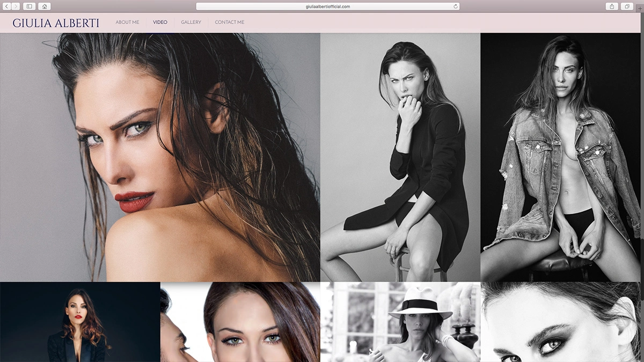Image resolution: width=644 pixels, height=362 pixels.
Task: Switch to the VIDEO page
Action: [x=160, y=23]
